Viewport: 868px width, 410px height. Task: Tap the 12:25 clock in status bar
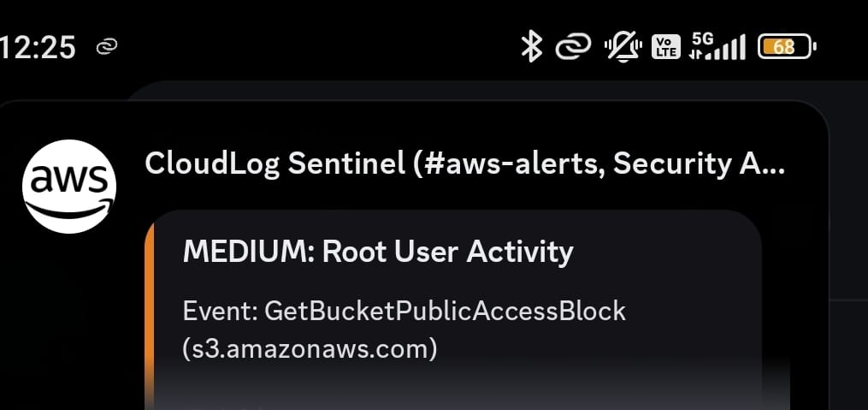(x=38, y=47)
